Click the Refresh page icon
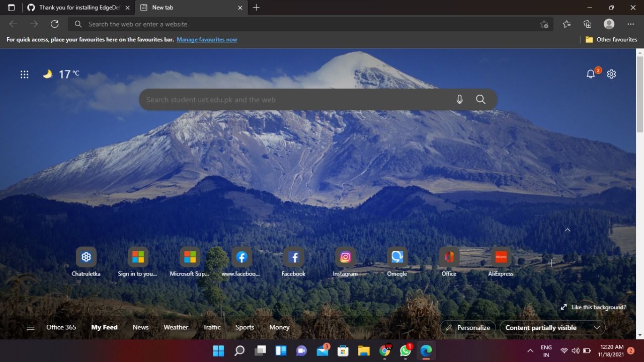The height and width of the screenshot is (362, 644). (54, 24)
